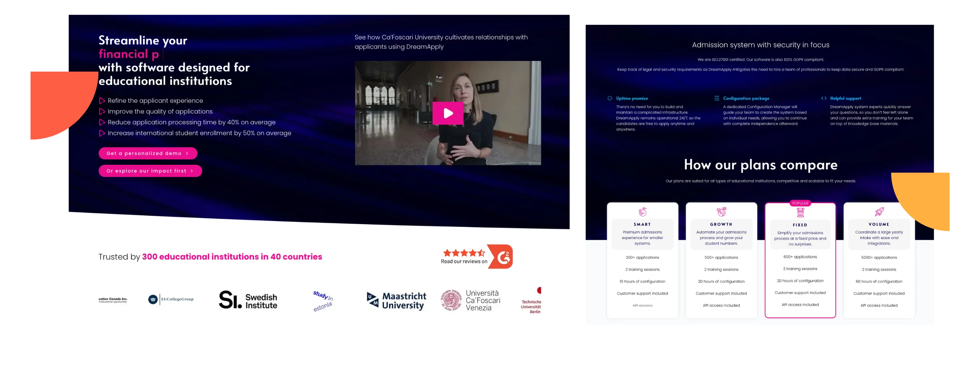Click the Maastricht University logo
Image resolution: width=980 pixels, height=374 pixels.
pos(396,301)
